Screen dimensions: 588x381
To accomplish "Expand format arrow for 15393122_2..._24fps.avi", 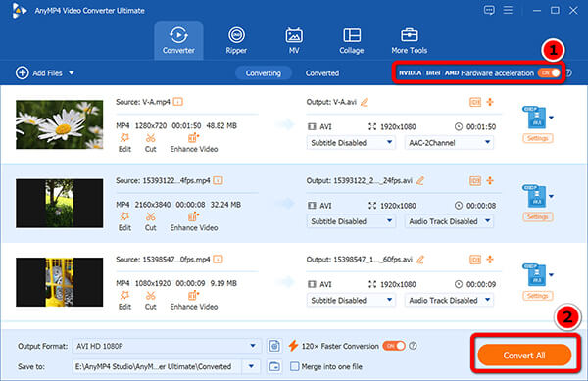I will tap(551, 196).
